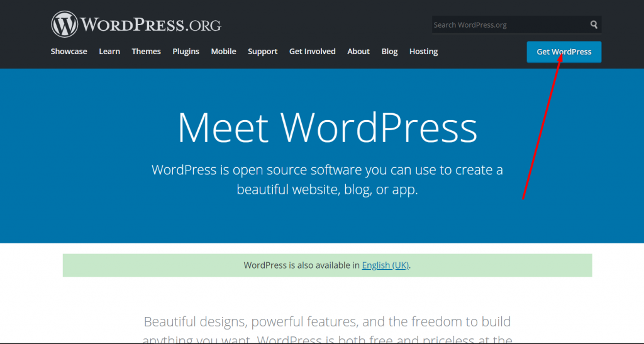This screenshot has height=344, width=644.
Task: Open the Learn menu item
Action: click(109, 52)
